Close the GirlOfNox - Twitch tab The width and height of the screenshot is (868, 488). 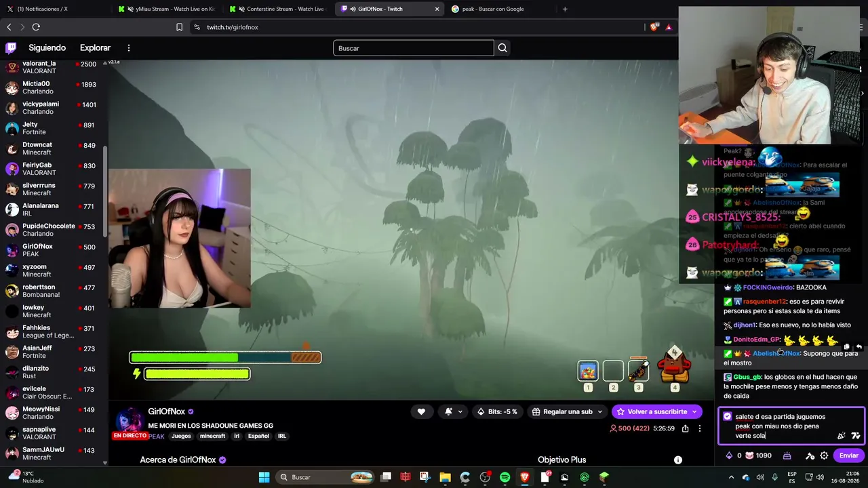(437, 9)
